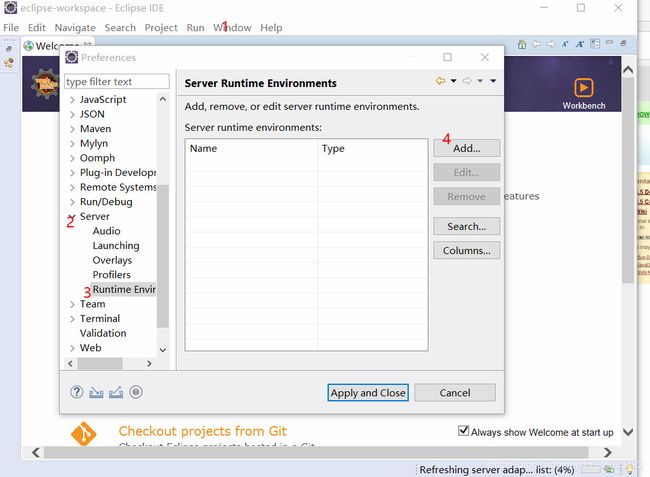The width and height of the screenshot is (650, 477).
Task: Select Profilers under Server
Action: pos(112,275)
